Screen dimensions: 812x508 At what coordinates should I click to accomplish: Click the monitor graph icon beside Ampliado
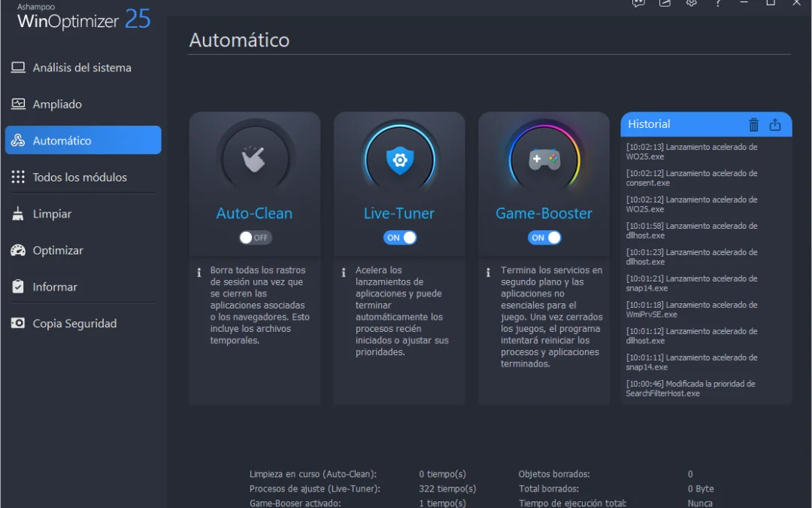[18, 104]
